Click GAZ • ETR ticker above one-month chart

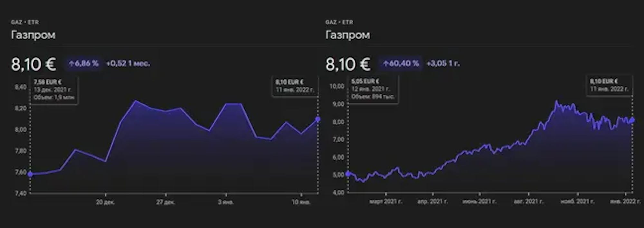point(25,22)
